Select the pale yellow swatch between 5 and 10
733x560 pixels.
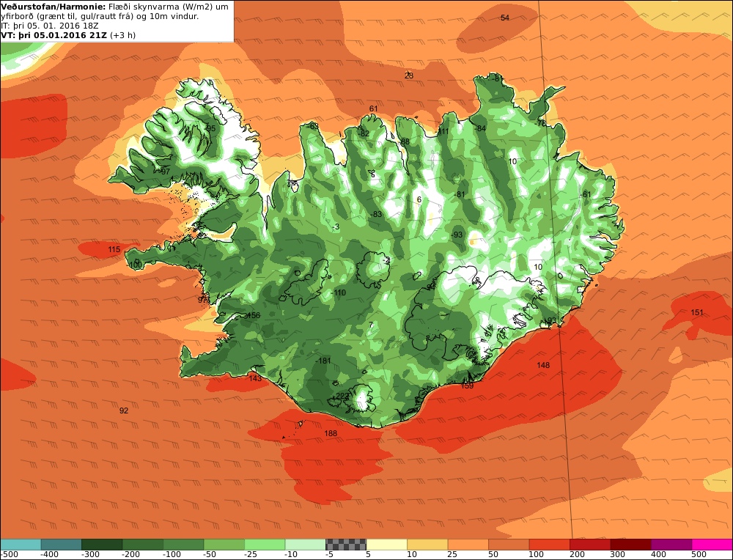point(386,544)
